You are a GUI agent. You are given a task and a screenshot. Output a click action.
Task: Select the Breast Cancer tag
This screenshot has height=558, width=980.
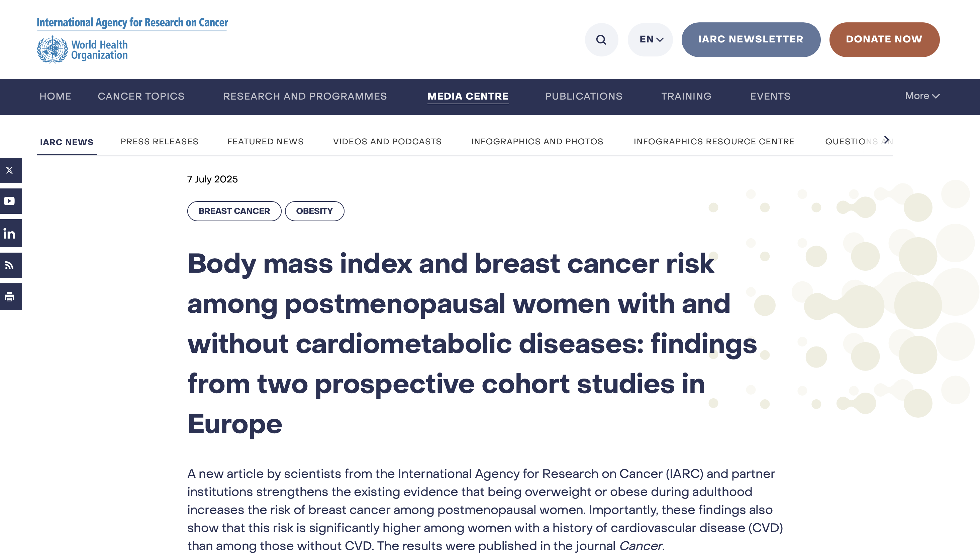[234, 211]
